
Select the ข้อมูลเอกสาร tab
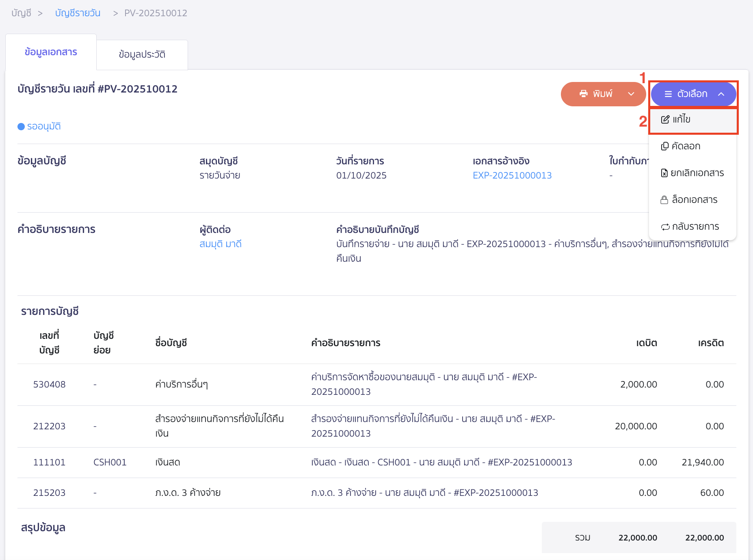(51, 52)
